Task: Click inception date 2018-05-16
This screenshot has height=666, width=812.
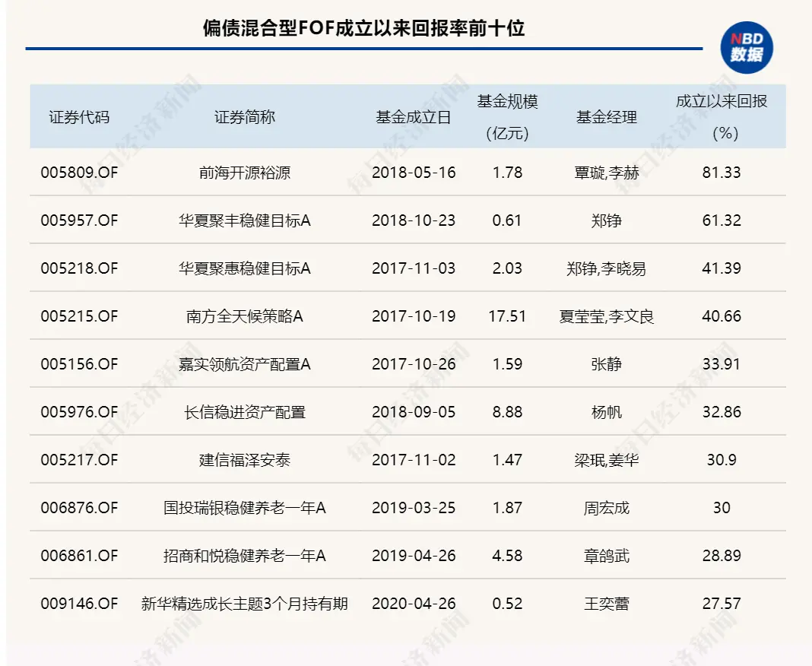Action: 414,173
